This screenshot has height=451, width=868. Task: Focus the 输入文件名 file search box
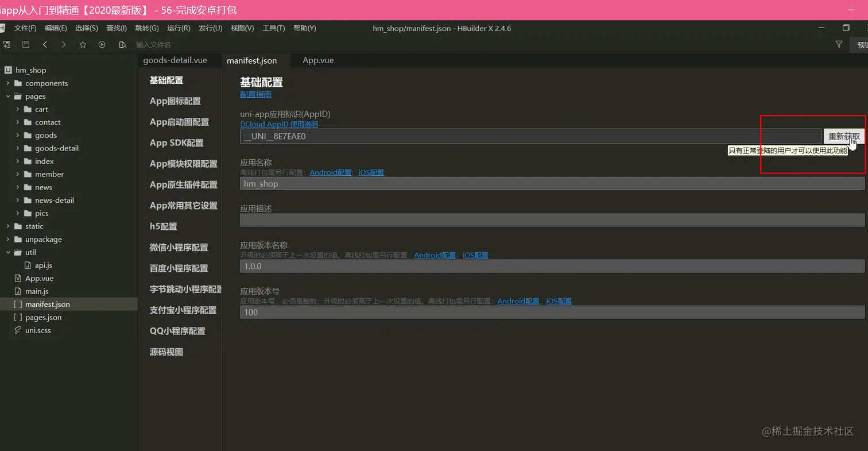(x=153, y=44)
